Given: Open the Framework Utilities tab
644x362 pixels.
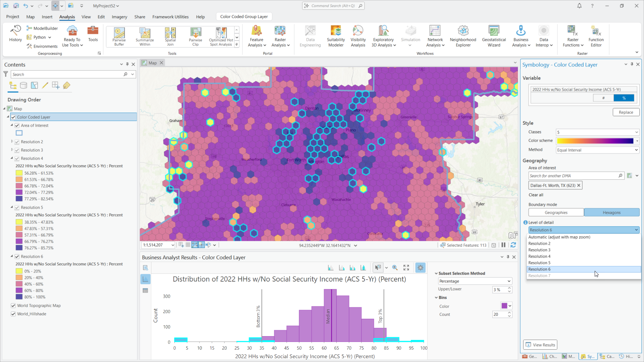Looking at the screenshot, I should [170, 17].
